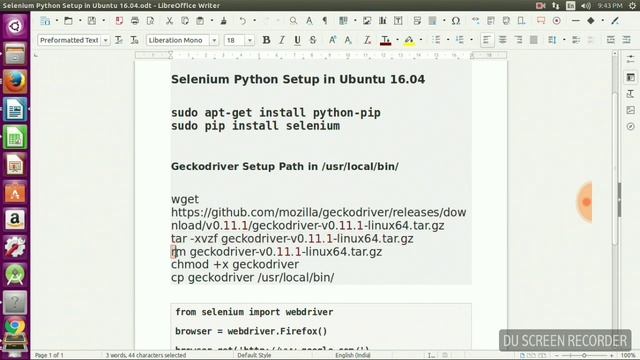Click the Paste icon
640x360 pixels.
[x=200, y=21]
